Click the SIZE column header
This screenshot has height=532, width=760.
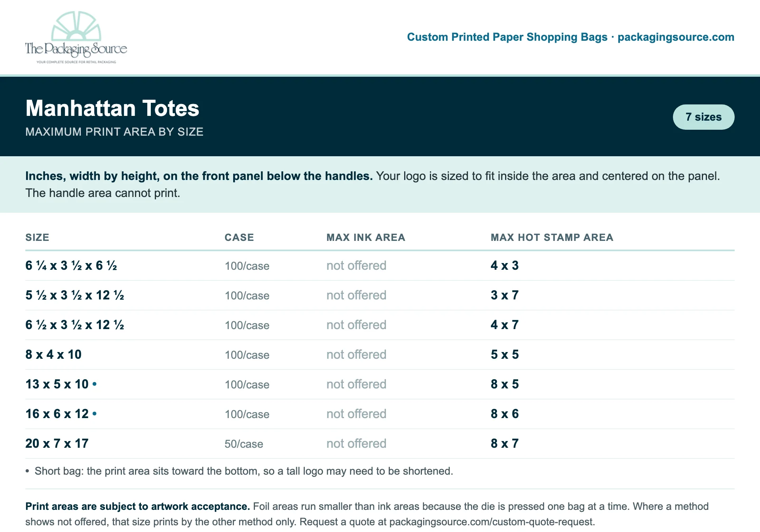tap(37, 237)
